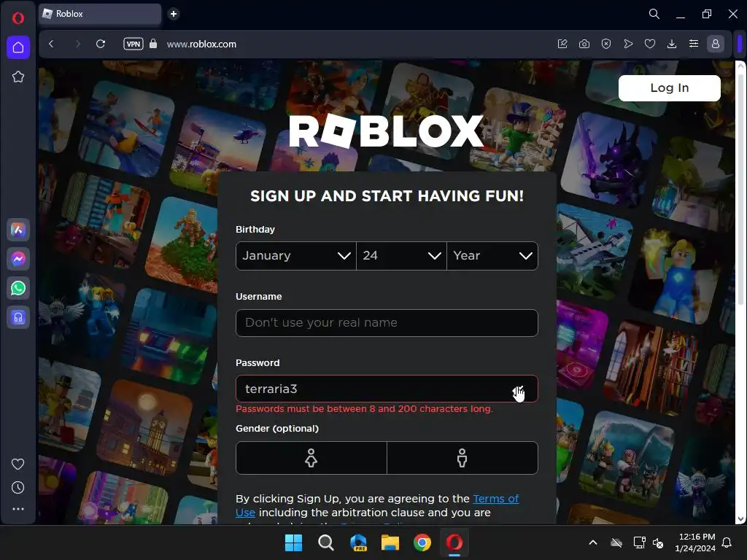Open the player/flow arrow icon in toolbar
The width and height of the screenshot is (747, 560).
point(628,44)
